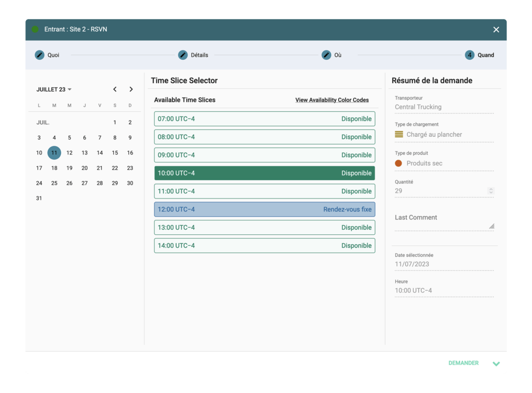Click the orange Produits sec color dot
Viewport: 532px width, 393px height.
coord(398,163)
